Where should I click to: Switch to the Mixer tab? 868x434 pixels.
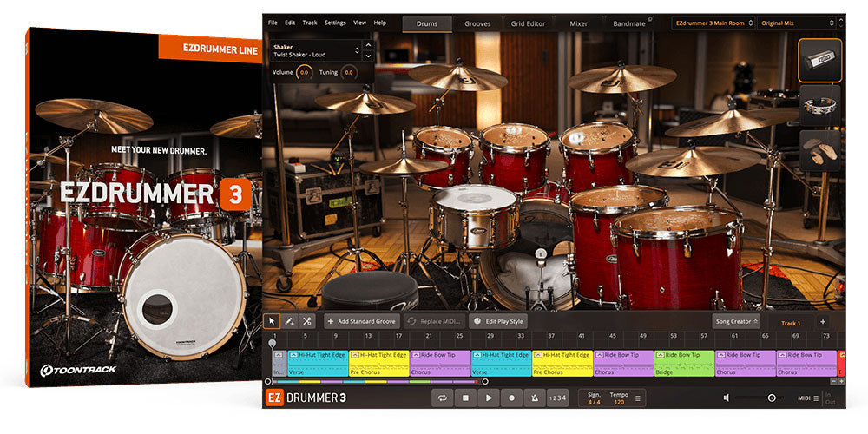pos(578,23)
